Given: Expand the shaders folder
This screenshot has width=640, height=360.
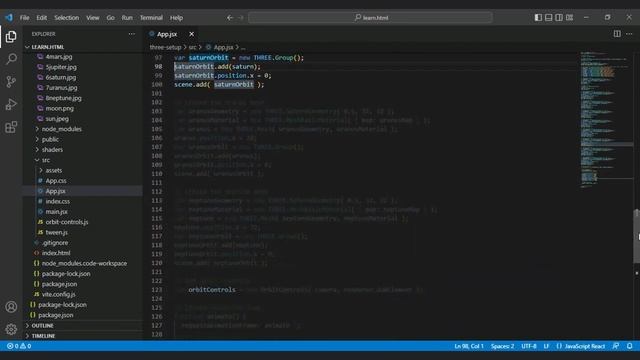Looking at the screenshot, I should coord(52,150).
